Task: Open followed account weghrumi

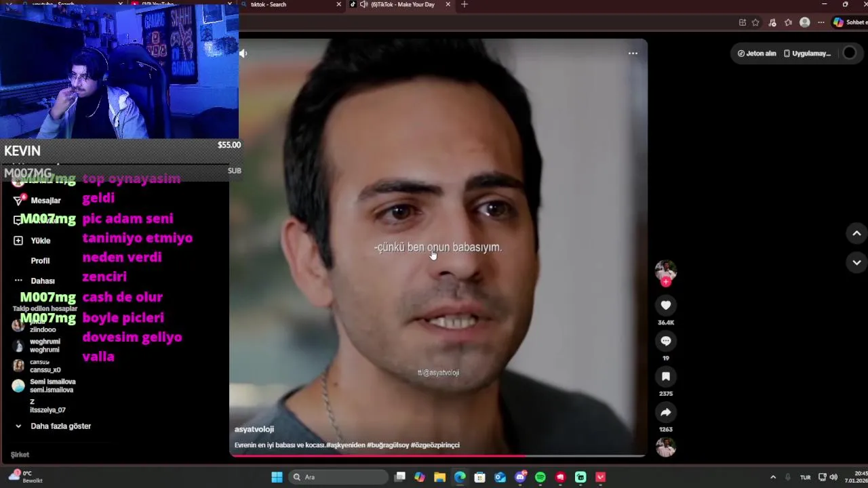Action: [37, 346]
